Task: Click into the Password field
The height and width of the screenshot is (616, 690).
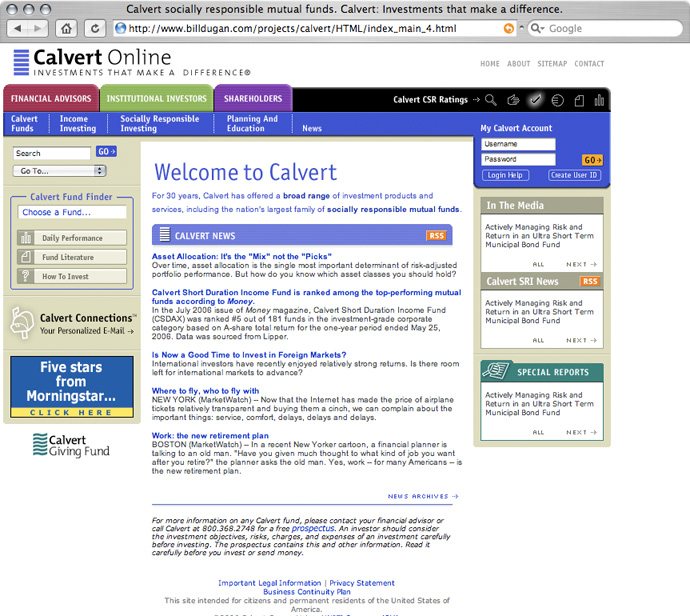Action: pos(518,159)
